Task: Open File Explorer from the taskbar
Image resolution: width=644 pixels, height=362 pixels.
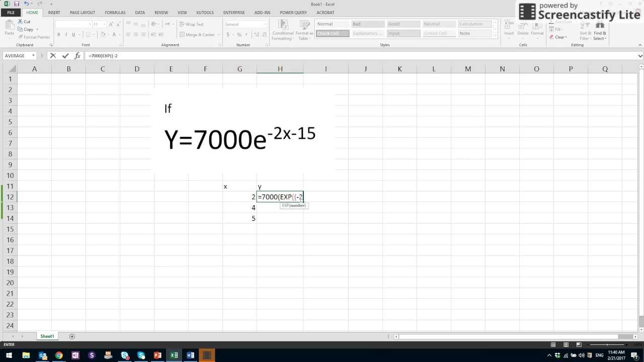Action: pos(26,355)
